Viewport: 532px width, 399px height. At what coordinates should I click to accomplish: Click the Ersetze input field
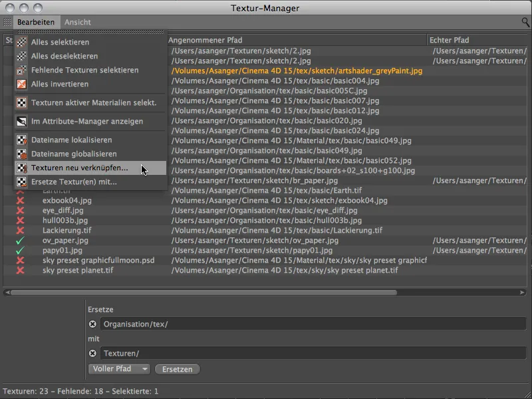click(x=313, y=324)
